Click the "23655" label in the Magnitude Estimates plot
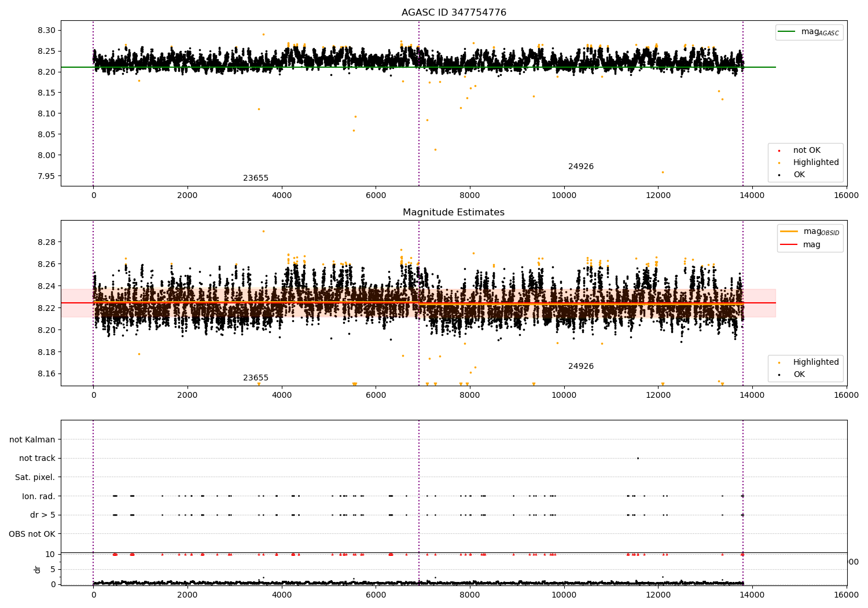The width and height of the screenshot is (868, 608). point(256,378)
